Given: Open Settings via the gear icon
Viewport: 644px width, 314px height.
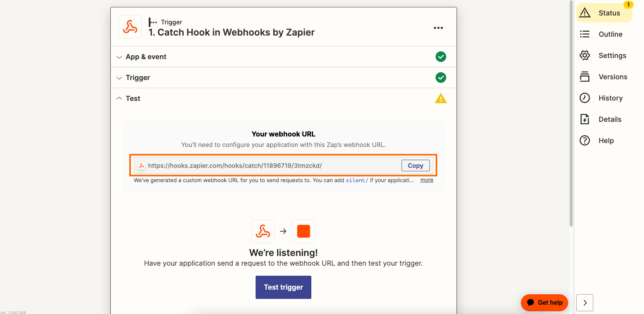Looking at the screenshot, I should (x=585, y=55).
